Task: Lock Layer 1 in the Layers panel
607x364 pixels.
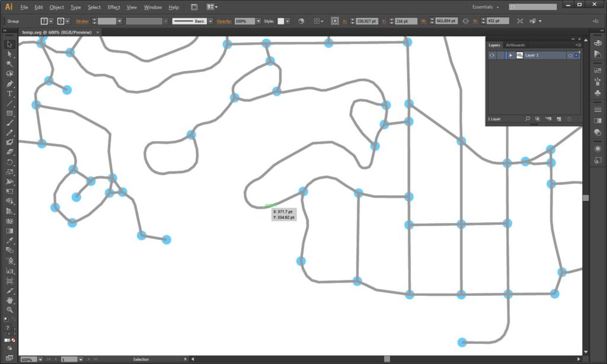Action: [x=500, y=55]
